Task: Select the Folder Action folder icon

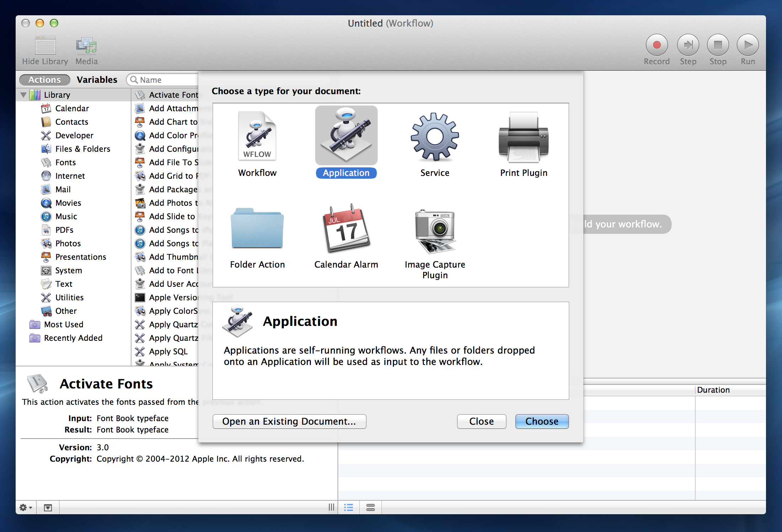Action: click(x=257, y=228)
